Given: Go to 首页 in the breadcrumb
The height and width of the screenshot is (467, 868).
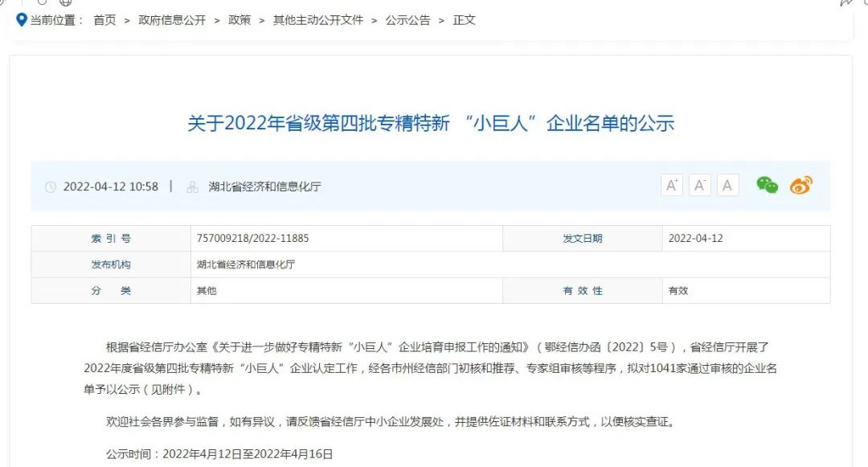Looking at the screenshot, I should 104,20.
